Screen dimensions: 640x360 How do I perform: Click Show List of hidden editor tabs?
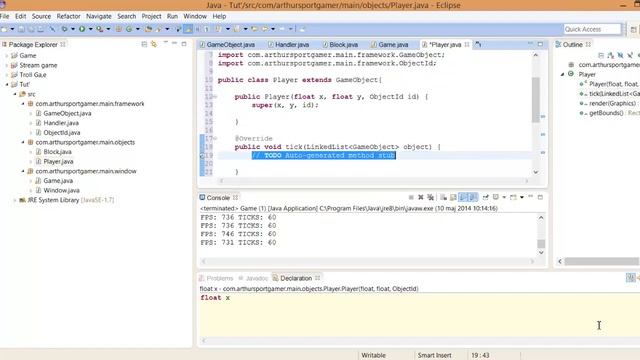(x=478, y=44)
